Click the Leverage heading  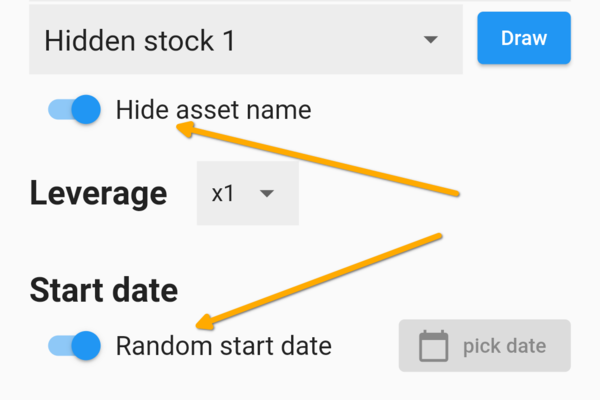click(98, 193)
